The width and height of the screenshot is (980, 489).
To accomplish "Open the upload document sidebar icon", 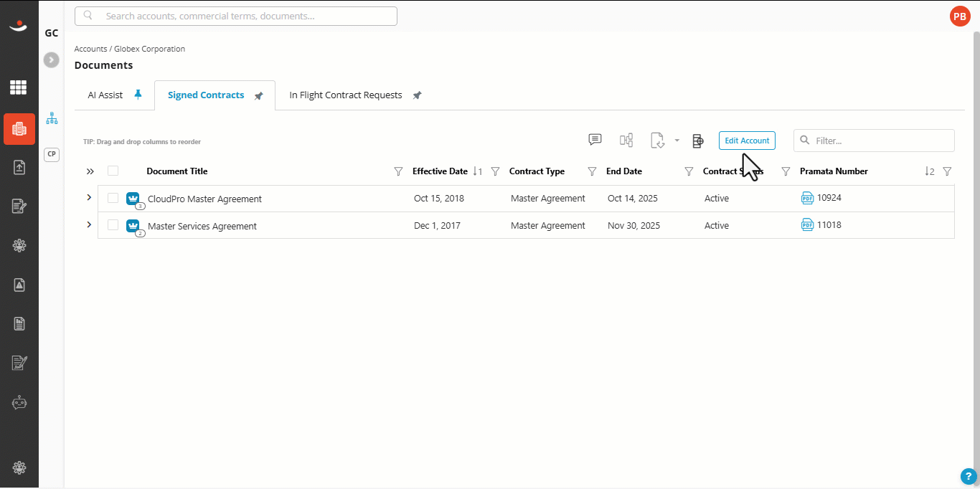I will click(x=19, y=167).
